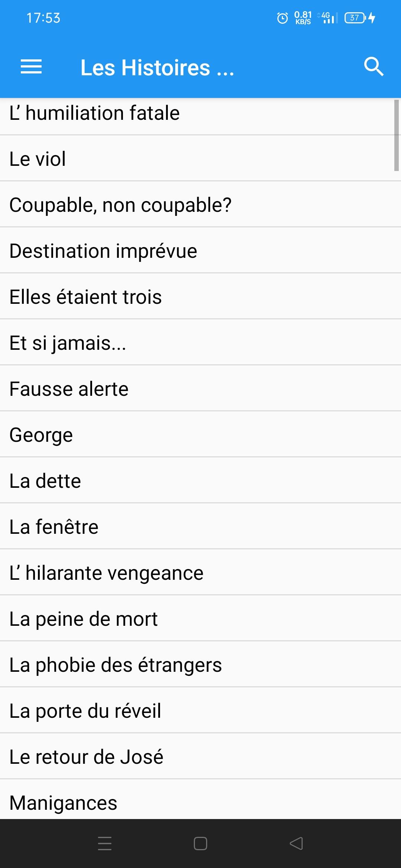The height and width of the screenshot is (868, 401).
Task: Tap the search magnifier icon
Action: pyautogui.click(x=374, y=67)
